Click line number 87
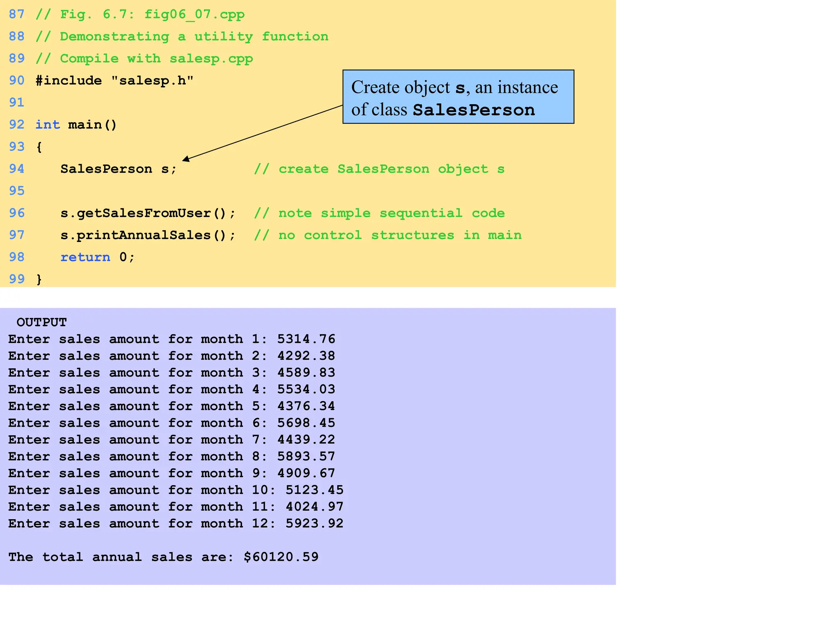Image resolution: width=840 pixels, height=630 pixels. pos(16,14)
